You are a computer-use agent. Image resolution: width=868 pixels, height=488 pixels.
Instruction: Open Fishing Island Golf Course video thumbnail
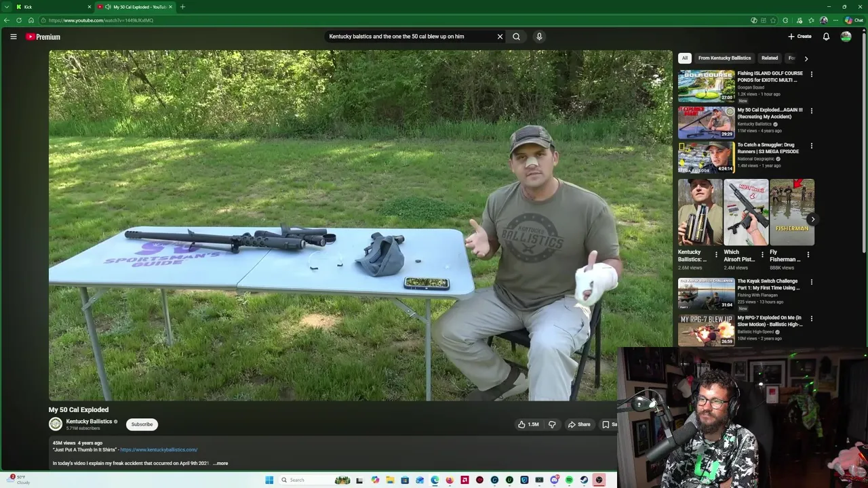706,85
